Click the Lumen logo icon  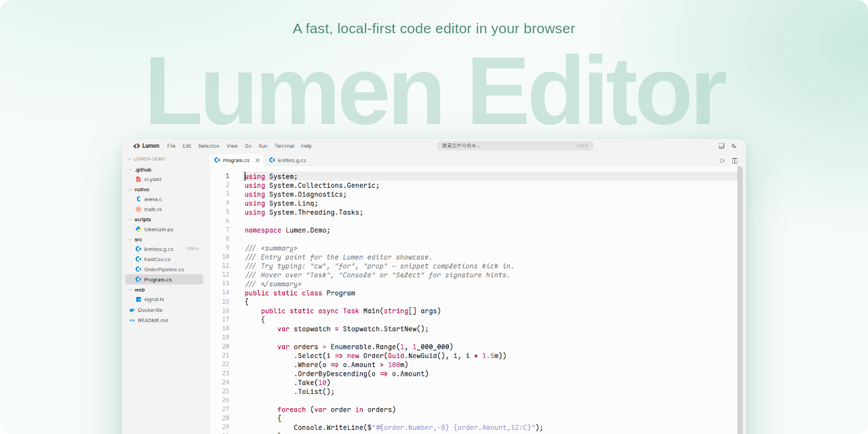(x=136, y=146)
